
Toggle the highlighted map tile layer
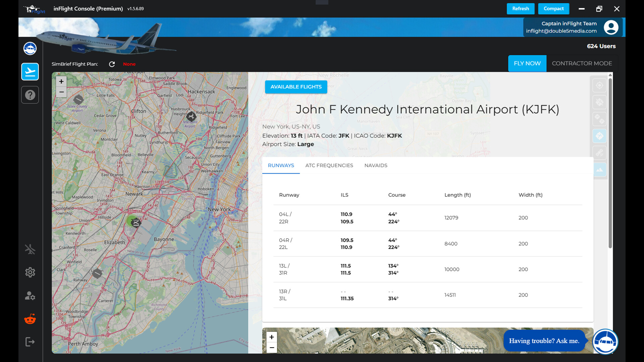599,136
